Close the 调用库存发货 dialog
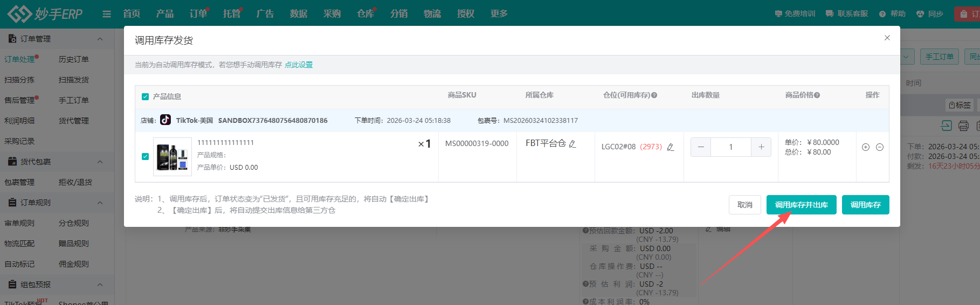Image resolution: width=980 pixels, height=305 pixels. coord(887,38)
